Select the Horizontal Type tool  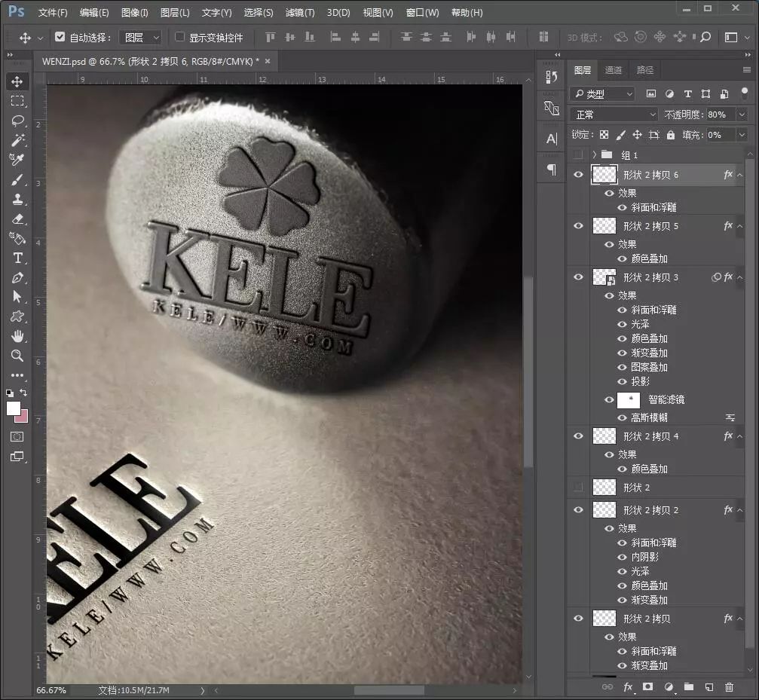pyautogui.click(x=17, y=258)
